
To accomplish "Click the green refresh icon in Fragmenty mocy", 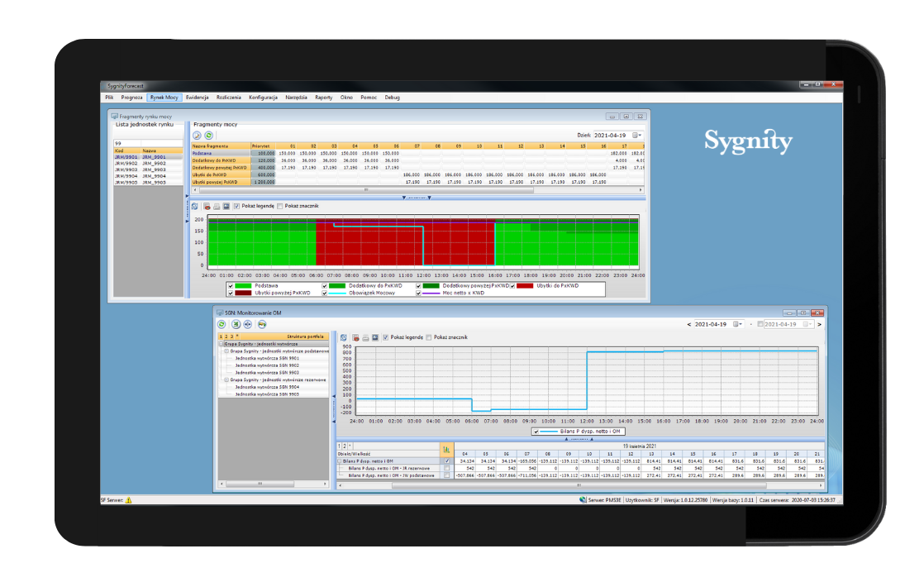I will point(208,136).
